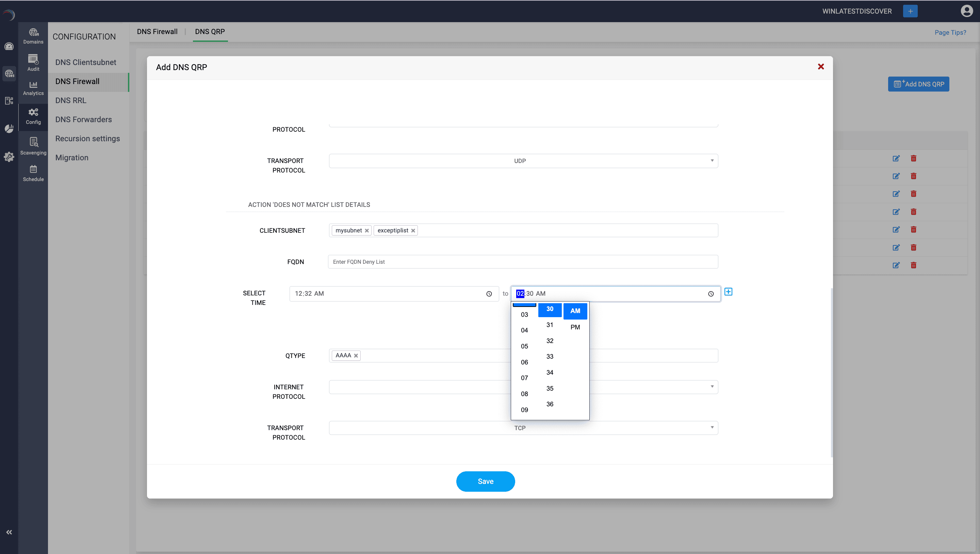Open the Page Tips link
This screenshot has width=980, height=554.
[x=950, y=32]
